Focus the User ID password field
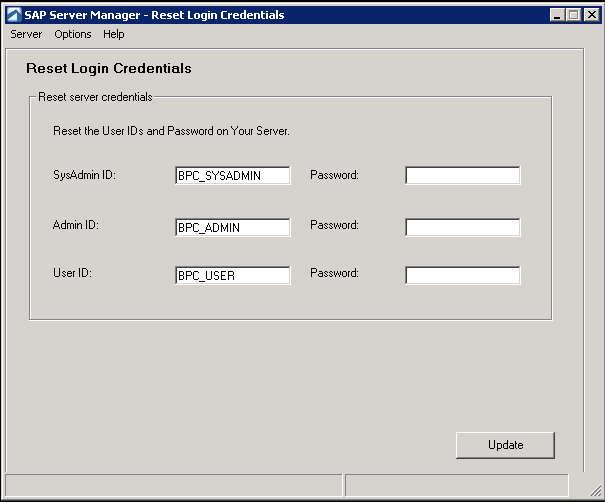This screenshot has height=502, width=605. coord(463,275)
